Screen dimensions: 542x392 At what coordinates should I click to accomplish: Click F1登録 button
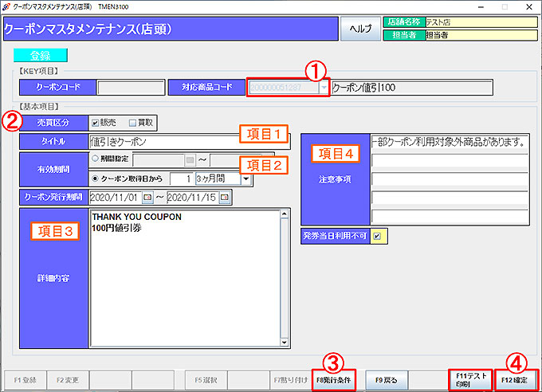coord(26,380)
